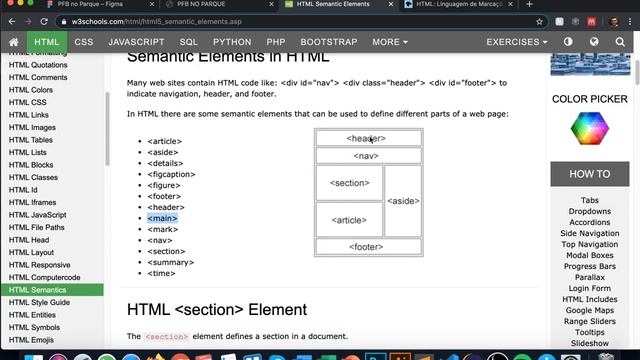Screen dimensions: 640x360
Task: Click the color picker hexagon
Action: point(590,129)
